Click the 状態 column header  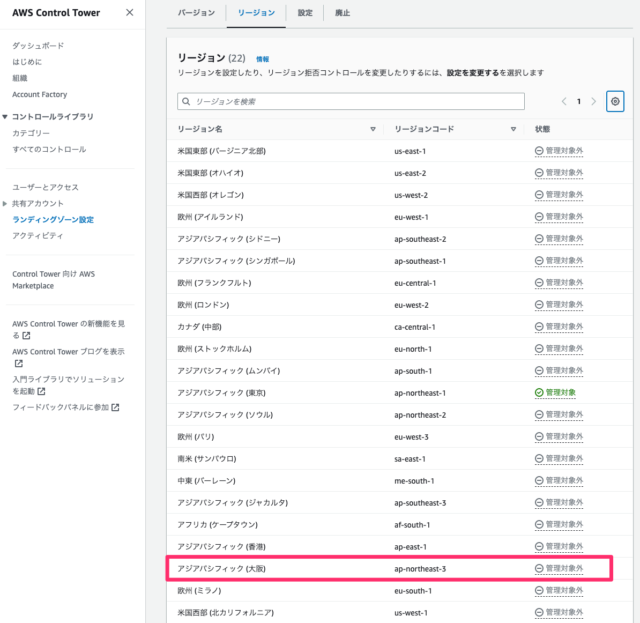coord(542,129)
